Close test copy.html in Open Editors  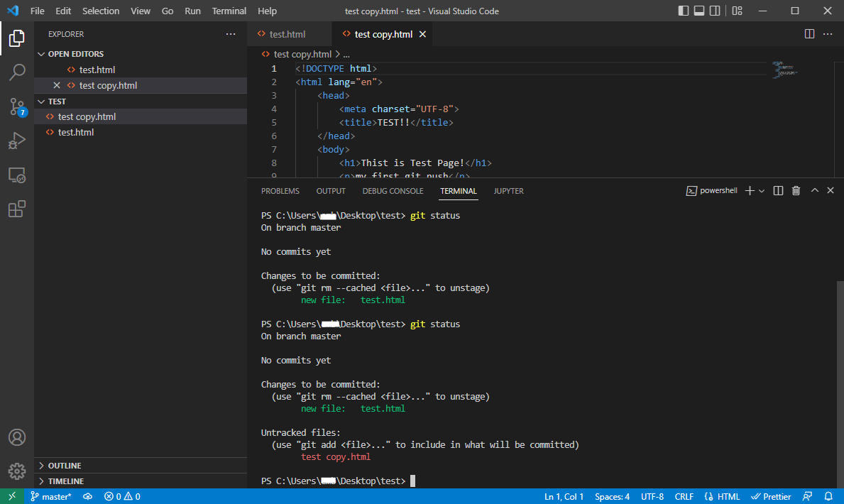tap(57, 85)
